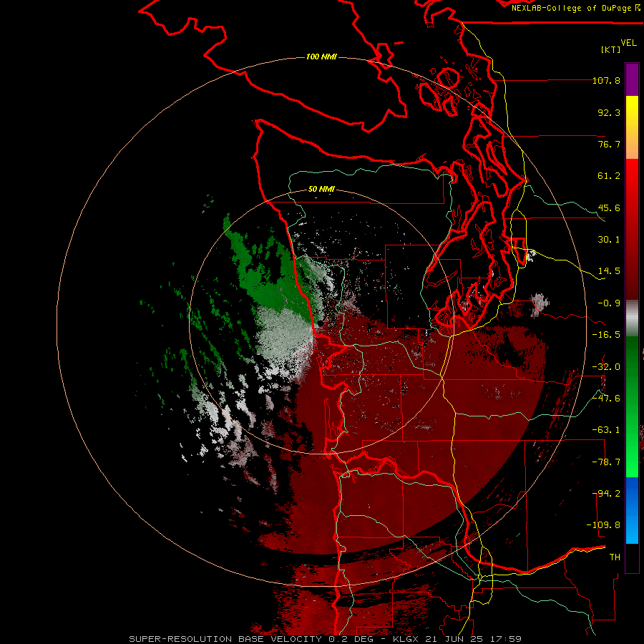The image size is (644, 644).
Task: Pick the yellow segment of the color bar
Action: pos(632,127)
